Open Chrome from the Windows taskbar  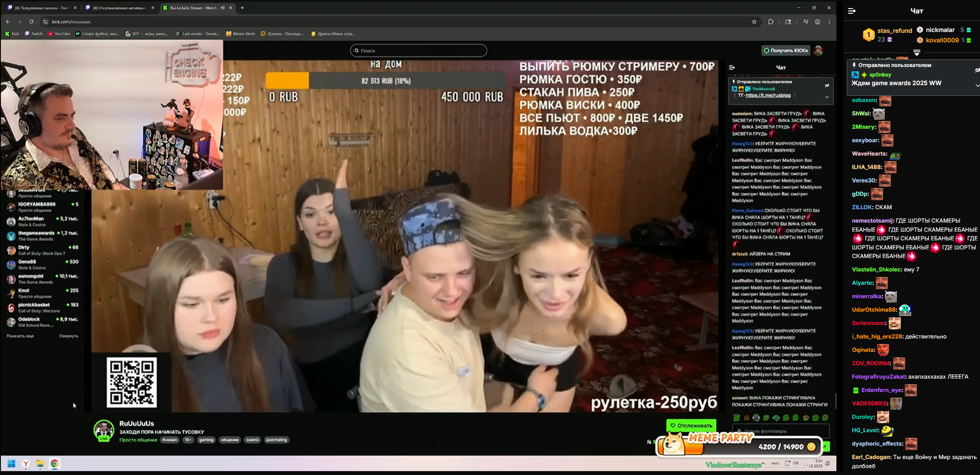[54, 464]
